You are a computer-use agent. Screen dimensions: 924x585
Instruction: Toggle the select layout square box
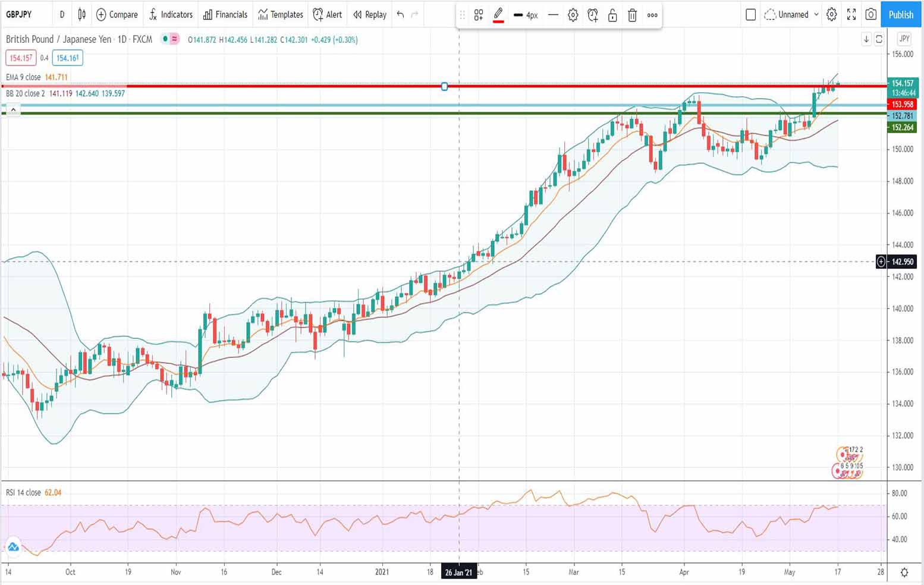[x=750, y=14]
